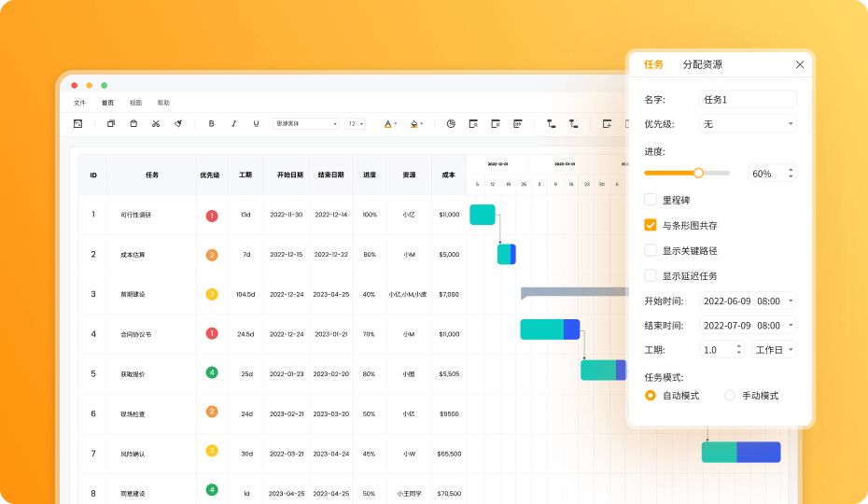Open the 文件 menu
The height and width of the screenshot is (504, 868).
(79, 103)
